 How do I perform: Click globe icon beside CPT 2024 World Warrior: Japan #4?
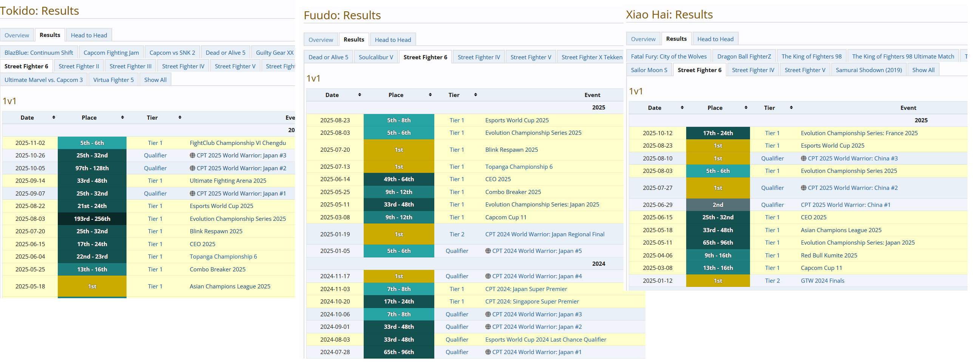[x=488, y=276]
